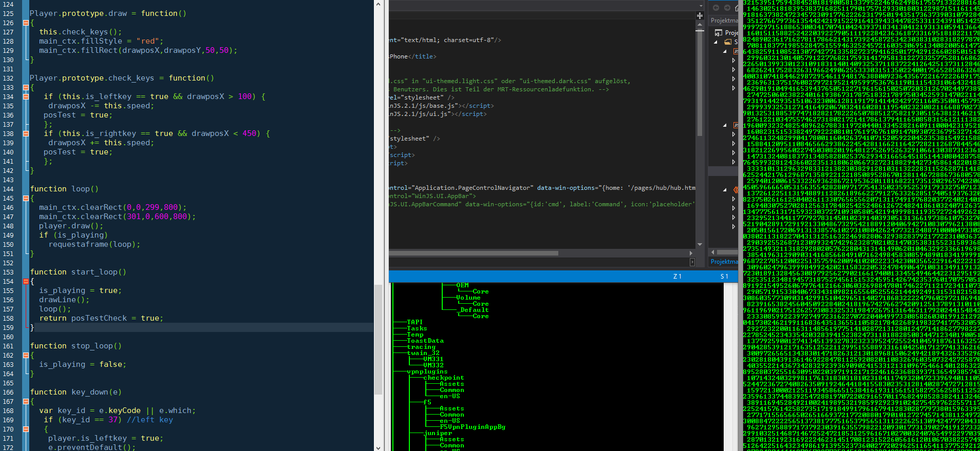Click the folder icon under the project
Screen dimensions: 980x451
[728, 42]
